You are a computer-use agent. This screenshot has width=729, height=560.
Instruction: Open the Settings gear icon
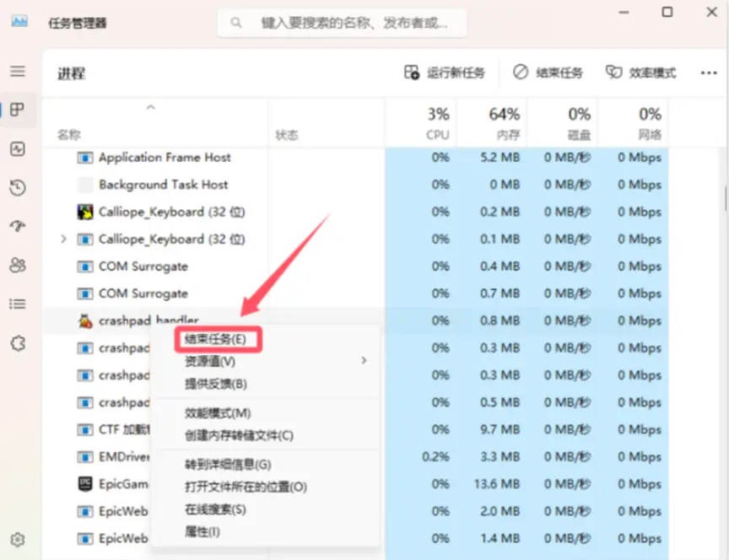pos(18,540)
